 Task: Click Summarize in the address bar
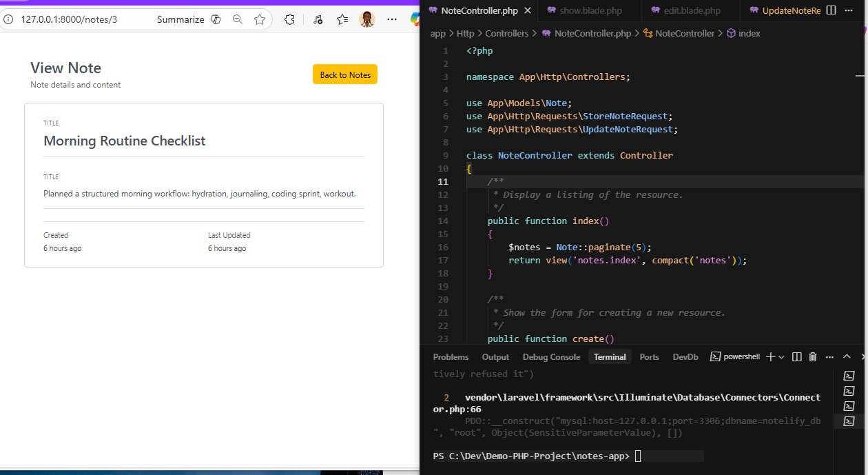(180, 19)
